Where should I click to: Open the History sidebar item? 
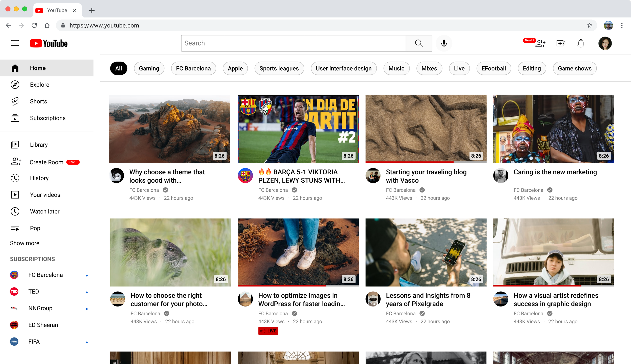39,178
